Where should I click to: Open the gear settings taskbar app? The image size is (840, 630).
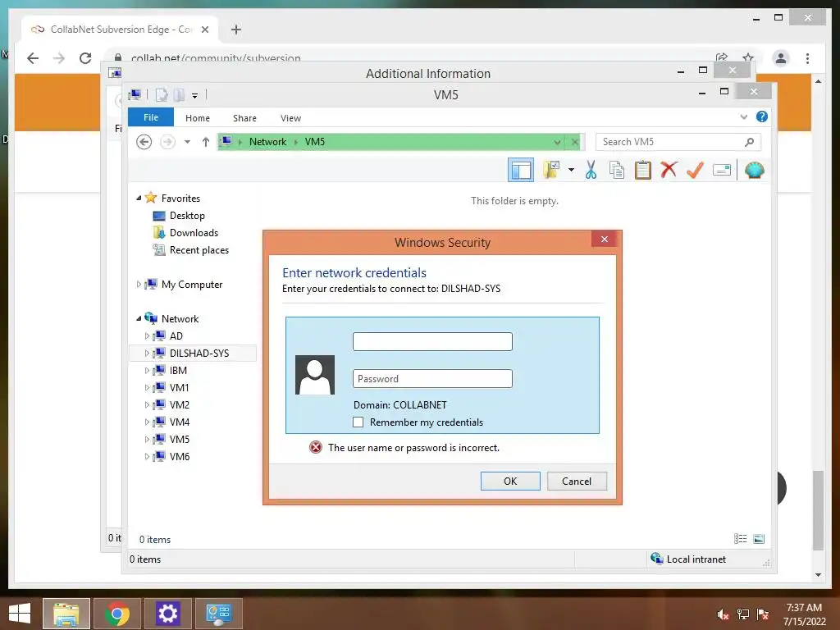(x=167, y=614)
